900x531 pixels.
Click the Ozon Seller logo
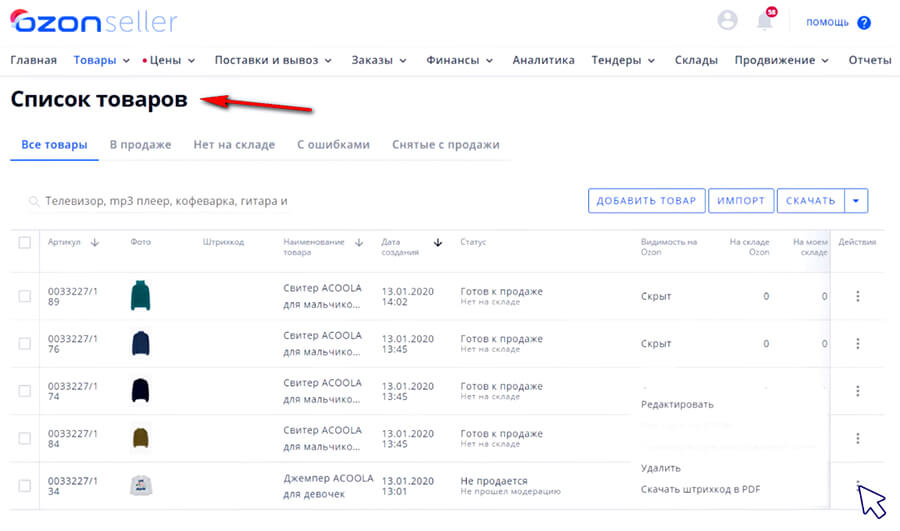tap(94, 21)
